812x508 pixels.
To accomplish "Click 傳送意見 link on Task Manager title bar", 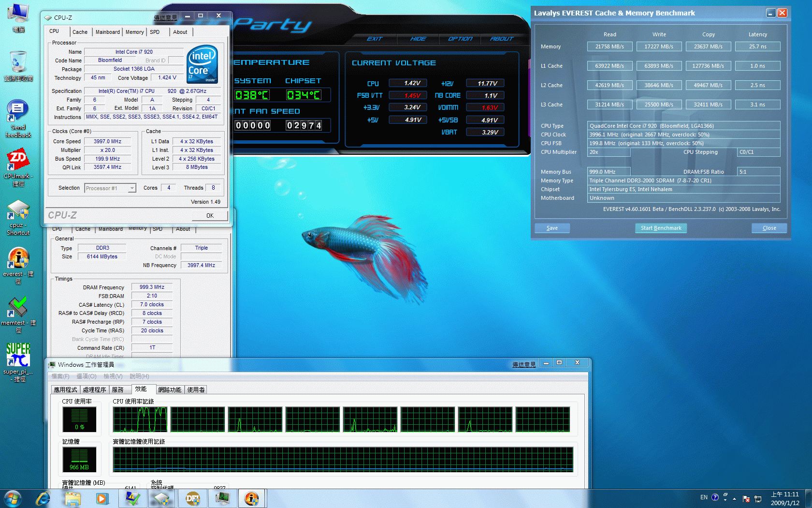I will [x=524, y=364].
